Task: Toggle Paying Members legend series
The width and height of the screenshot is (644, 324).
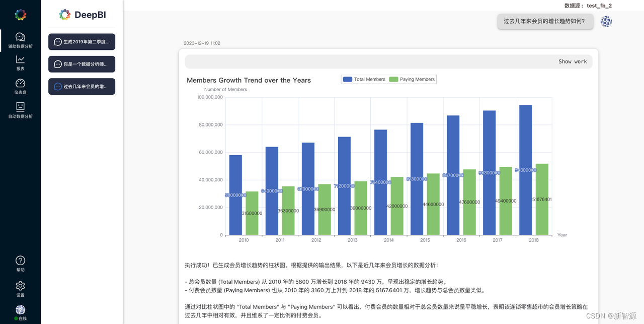Action: 412,79
